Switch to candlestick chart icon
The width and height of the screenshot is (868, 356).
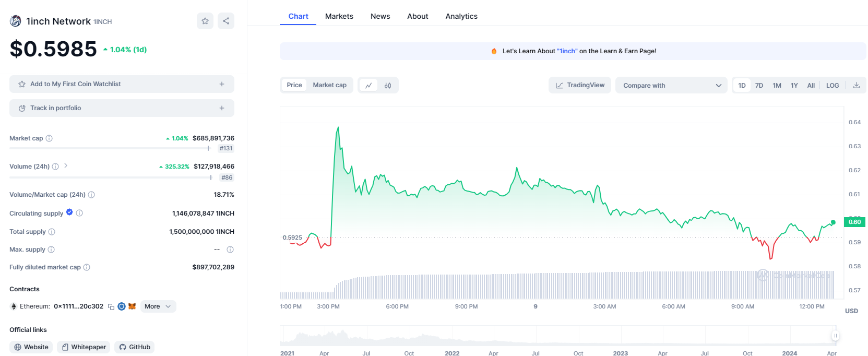coord(388,86)
